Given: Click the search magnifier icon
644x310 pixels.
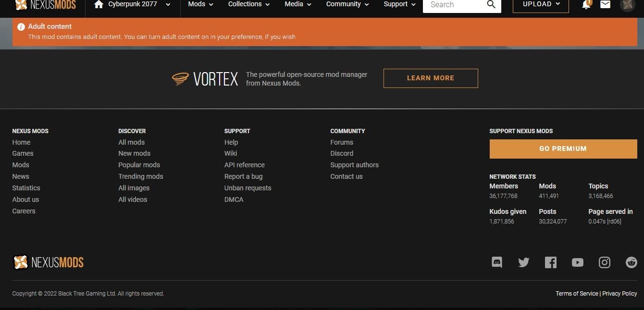Looking at the screenshot, I should click(491, 4).
